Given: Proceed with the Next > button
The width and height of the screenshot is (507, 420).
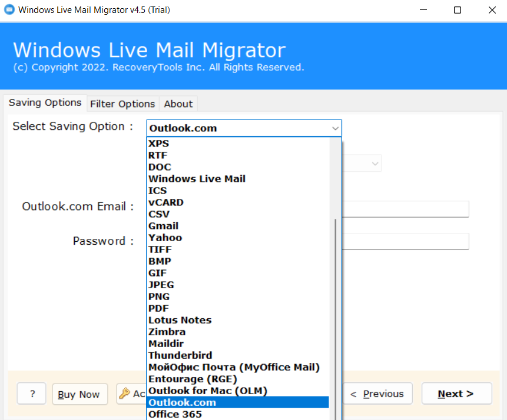Looking at the screenshot, I should tap(456, 394).
